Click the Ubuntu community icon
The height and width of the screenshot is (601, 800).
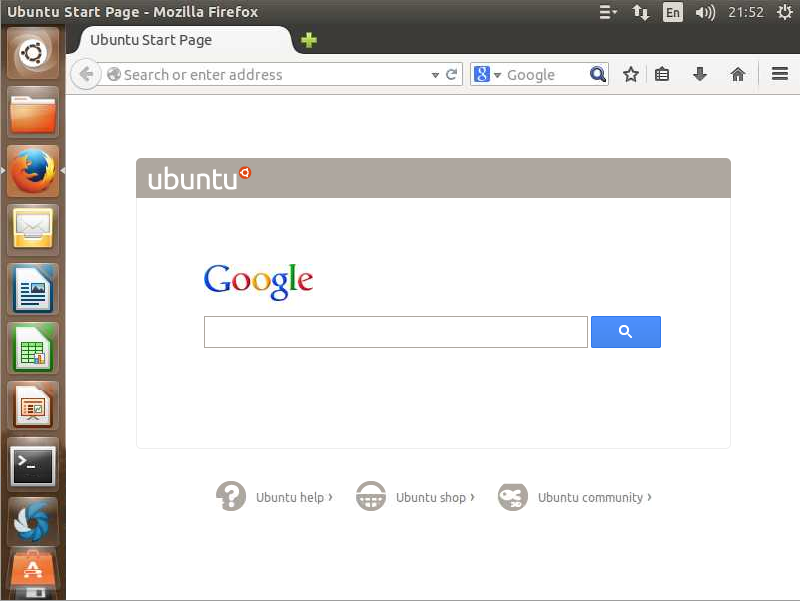click(512, 496)
